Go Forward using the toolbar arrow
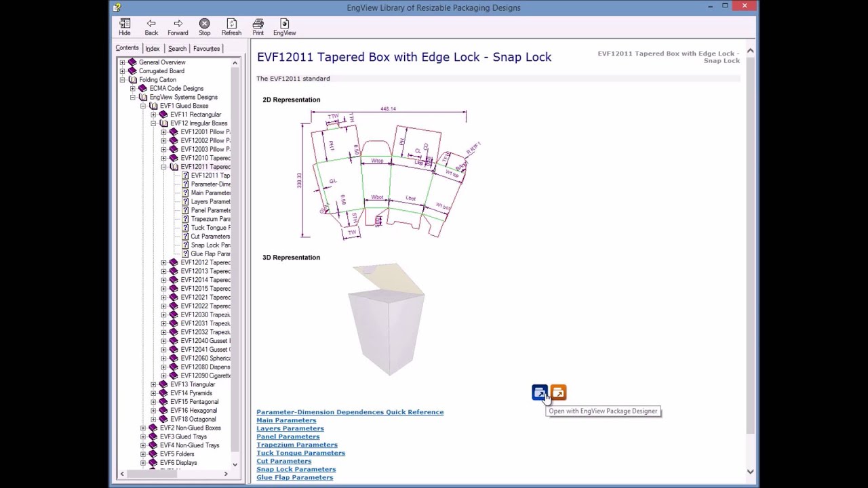 pyautogui.click(x=178, y=24)
